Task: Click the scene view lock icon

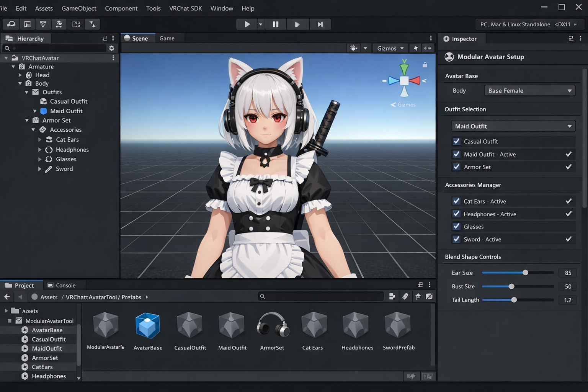Action: point(425,65)
